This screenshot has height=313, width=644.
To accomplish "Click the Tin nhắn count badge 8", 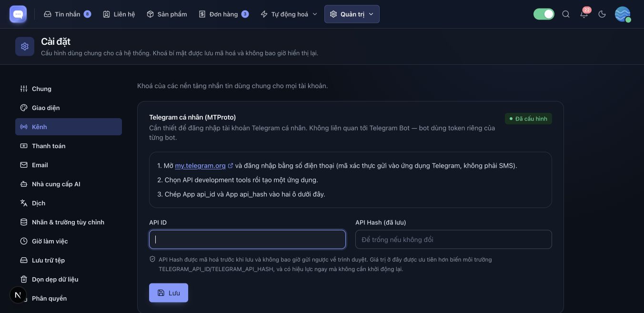I will (87, 14).
